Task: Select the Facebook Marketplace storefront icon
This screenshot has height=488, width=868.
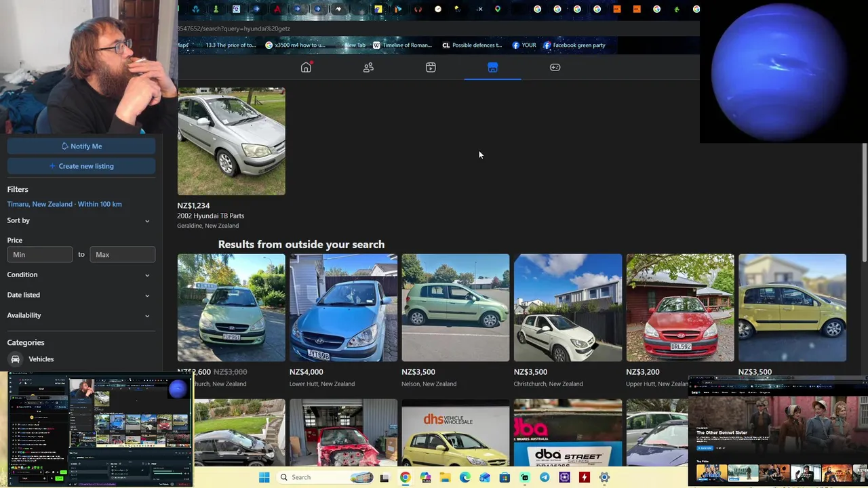Action: pyautogui.click(x=493, y=67)
